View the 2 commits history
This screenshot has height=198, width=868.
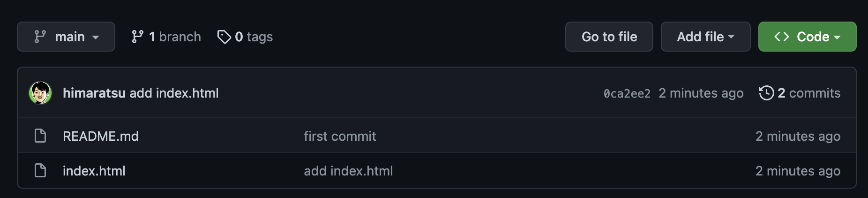click(808, 93)
